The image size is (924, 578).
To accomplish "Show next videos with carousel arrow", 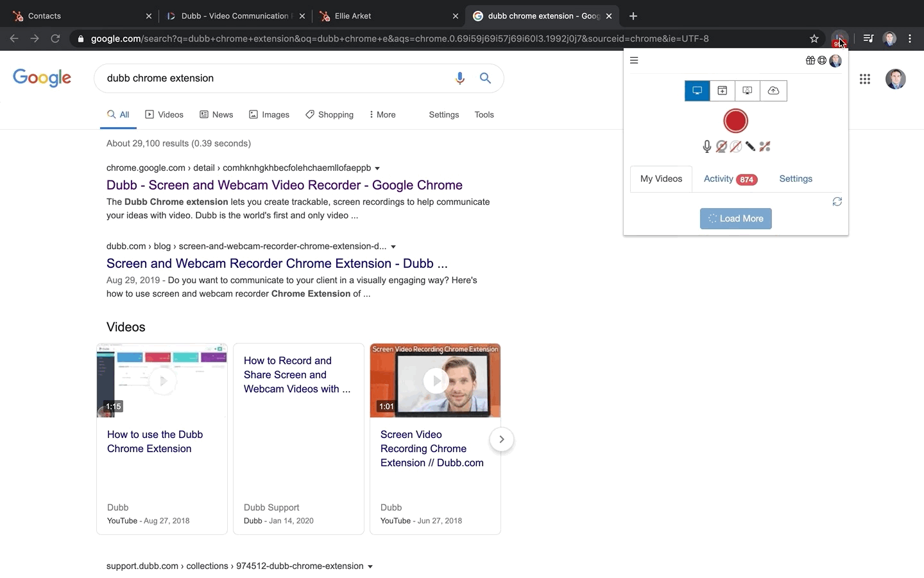I will tap(502, 439).
